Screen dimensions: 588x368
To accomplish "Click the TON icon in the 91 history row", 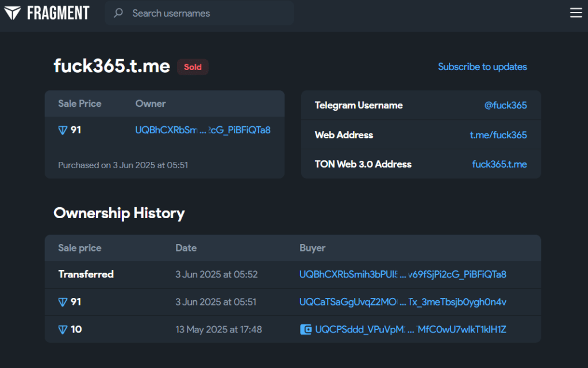I will pyautogui.click(x=63, y=302).
